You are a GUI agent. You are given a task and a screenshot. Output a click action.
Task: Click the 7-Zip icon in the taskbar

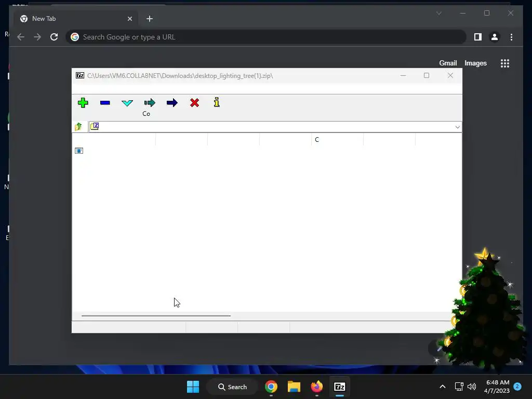(x=340, y=387)
